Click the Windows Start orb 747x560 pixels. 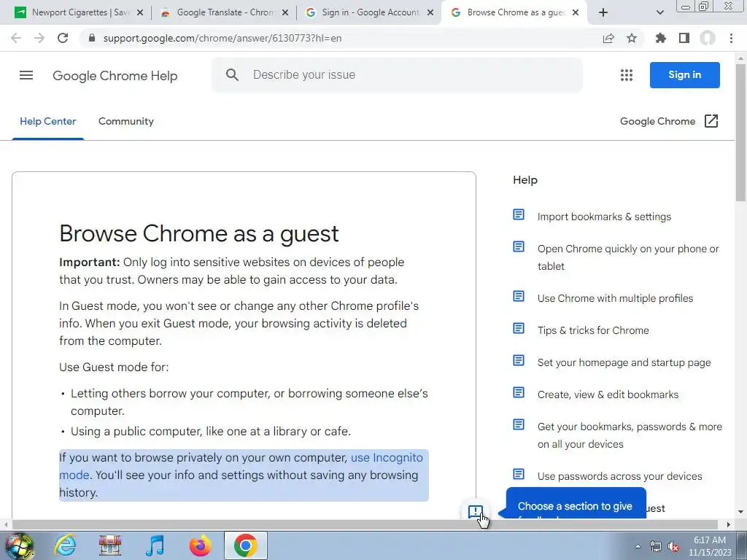pyautogui.click(x=19, y=545)
